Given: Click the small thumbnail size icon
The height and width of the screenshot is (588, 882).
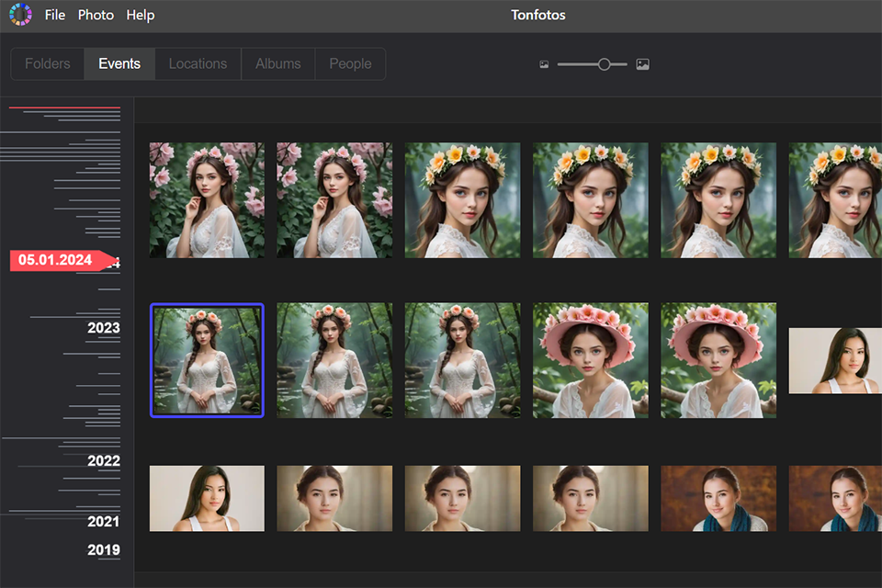Looking at the screenshot, I should tap(544, 63).
